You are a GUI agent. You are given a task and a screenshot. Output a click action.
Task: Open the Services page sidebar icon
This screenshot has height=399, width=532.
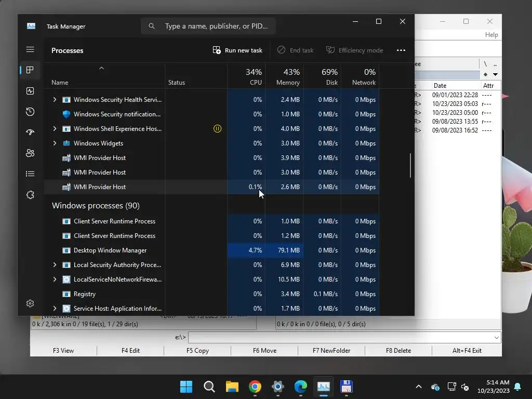[x=30, y=195]
